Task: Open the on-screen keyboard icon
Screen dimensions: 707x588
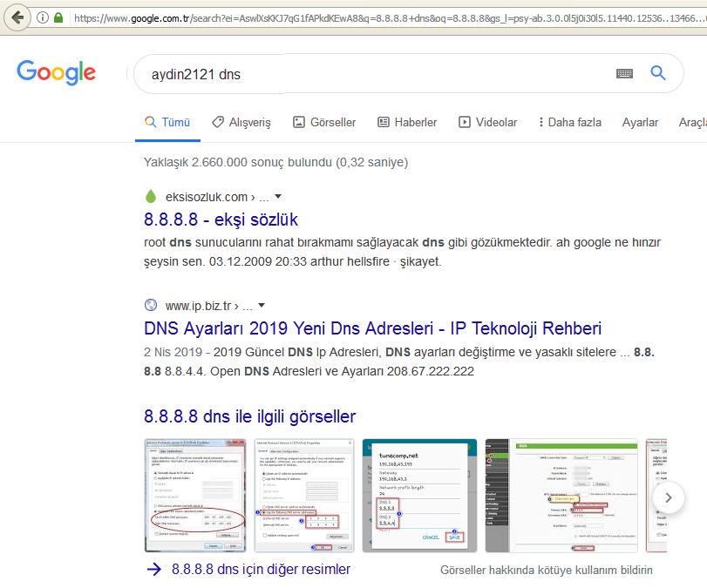Action: tap(624, 73)
